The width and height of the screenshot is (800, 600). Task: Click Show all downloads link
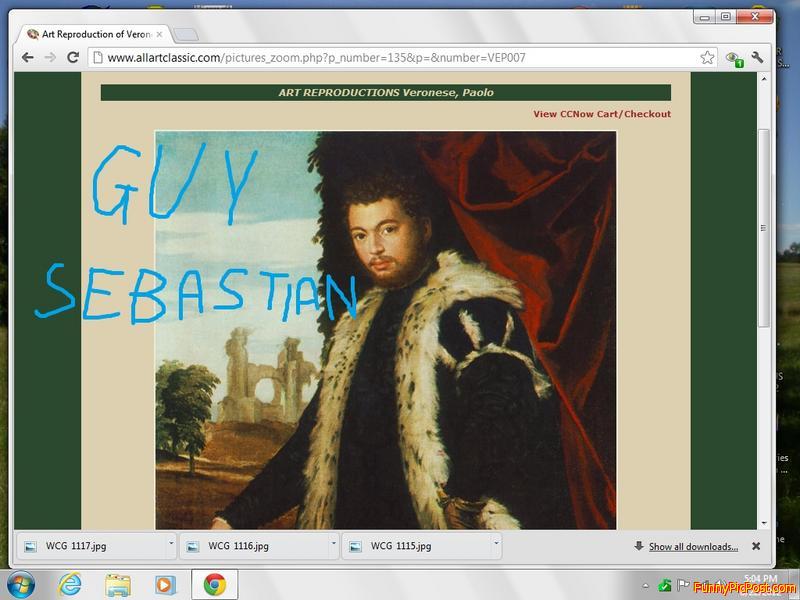[693, 547]
